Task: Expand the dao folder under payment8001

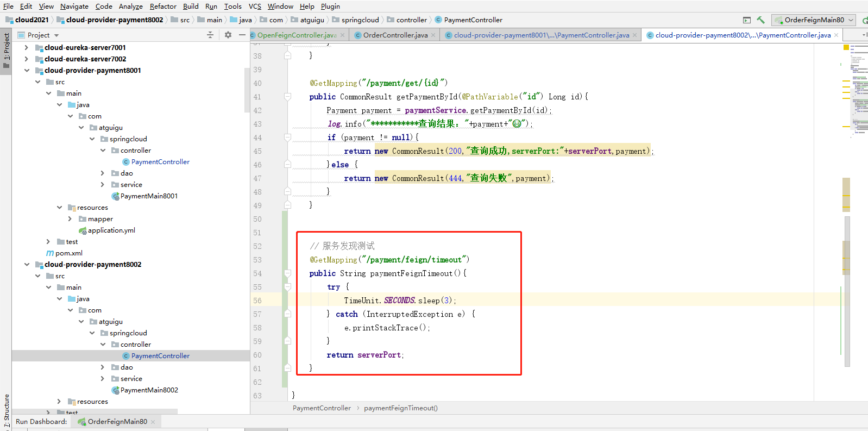Action: coord(102,173)
